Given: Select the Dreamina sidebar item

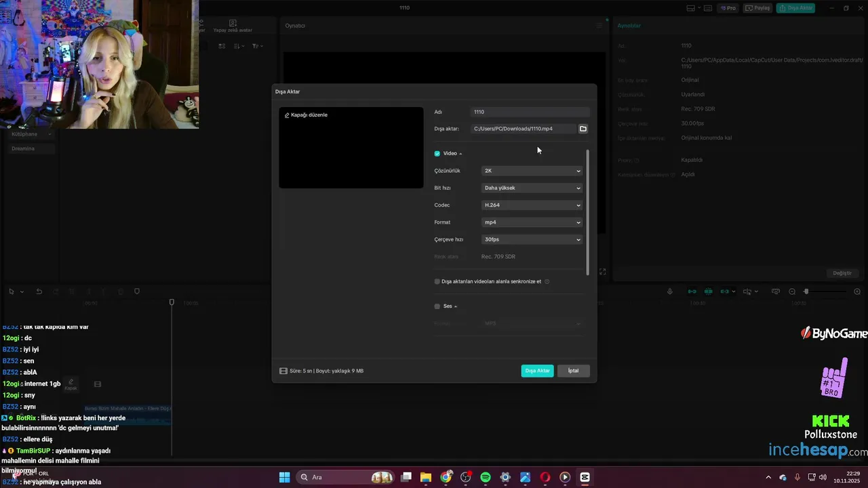Looking at the screenshot, I should tap(30, 148).
